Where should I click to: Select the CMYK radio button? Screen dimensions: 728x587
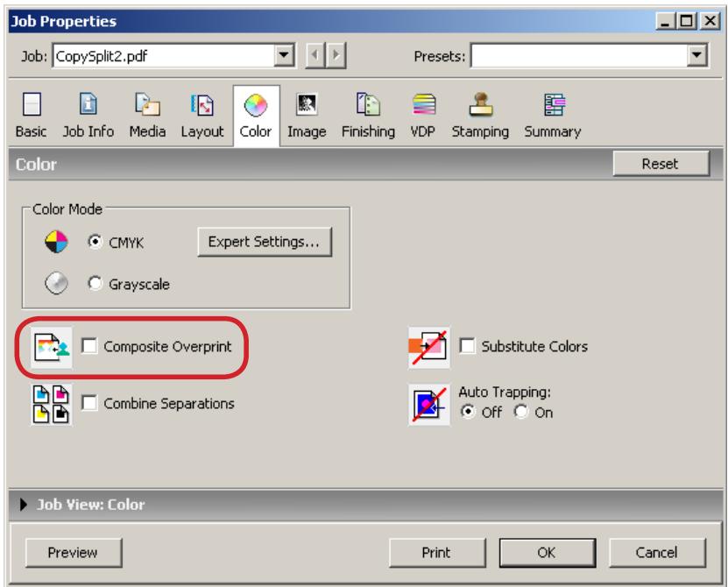click(95, 242)
